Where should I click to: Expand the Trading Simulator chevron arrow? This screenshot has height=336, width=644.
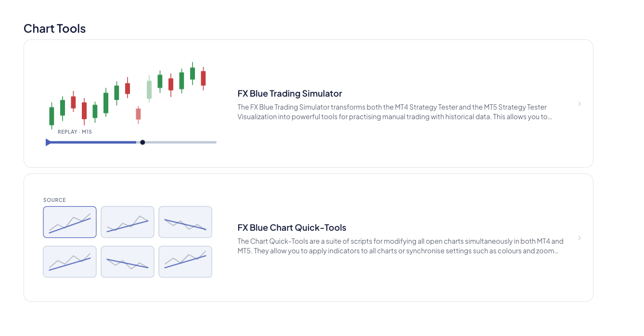point(580,104)
